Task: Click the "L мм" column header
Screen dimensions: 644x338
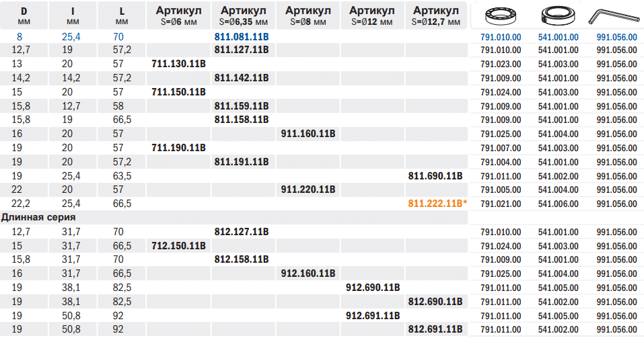Action: 122,15
